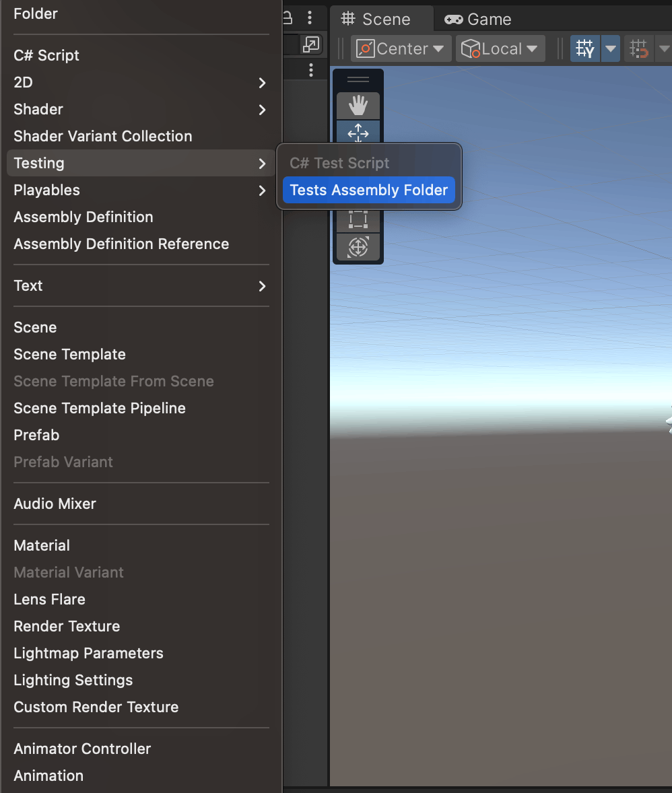Expand the Playables submenu
This screenshot has height=793, width=672.
point(141,190)
